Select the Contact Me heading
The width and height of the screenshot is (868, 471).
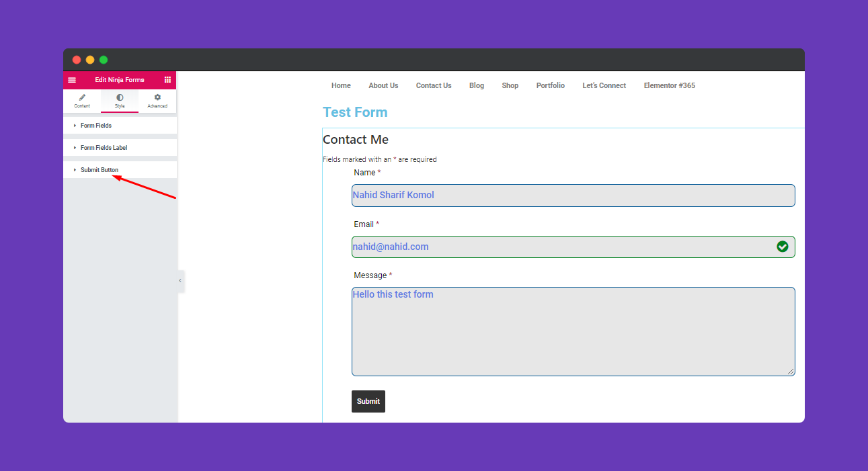[356, 140]
